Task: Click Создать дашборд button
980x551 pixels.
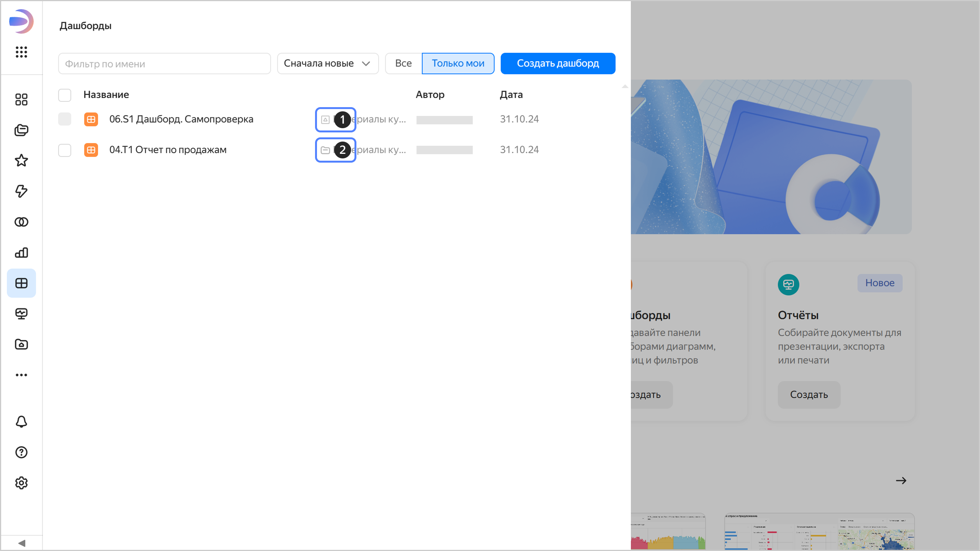Action: [558, 64]
